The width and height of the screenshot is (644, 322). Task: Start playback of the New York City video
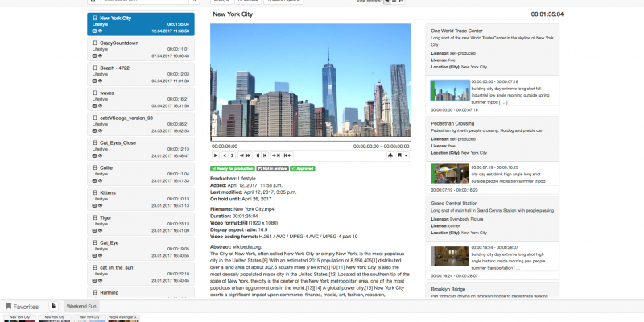(x=215, y=155)
